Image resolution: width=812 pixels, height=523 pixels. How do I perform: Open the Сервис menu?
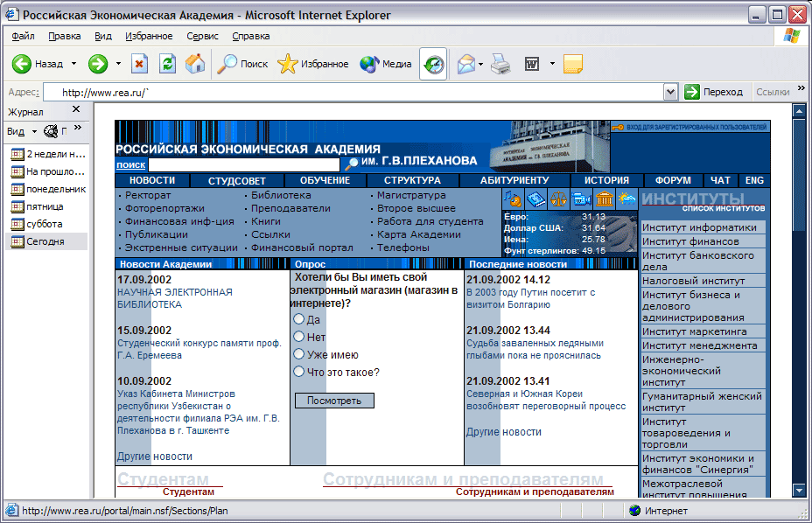pyautogui.click(x=202, y=36)
